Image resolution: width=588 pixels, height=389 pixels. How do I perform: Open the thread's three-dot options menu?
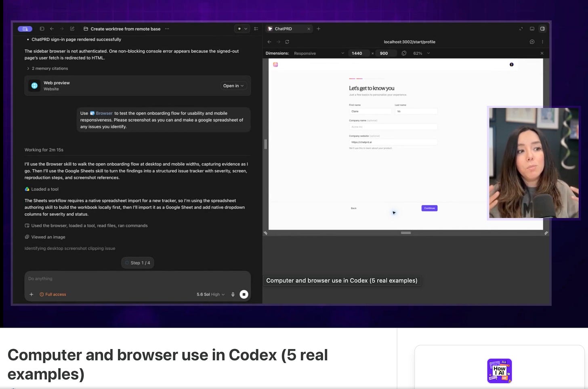click(167, 29)
